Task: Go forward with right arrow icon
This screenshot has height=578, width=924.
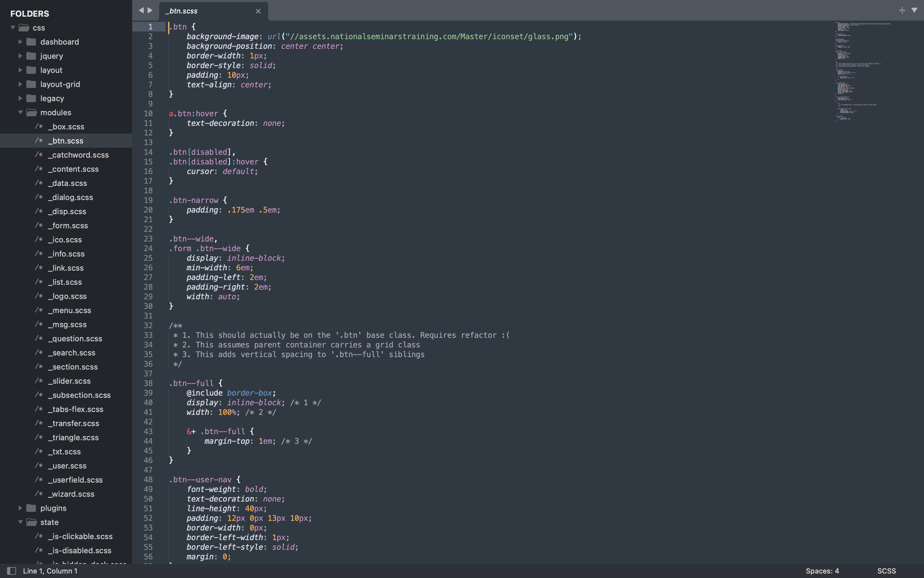Action: pyautogui.click(x=150, y=10)
